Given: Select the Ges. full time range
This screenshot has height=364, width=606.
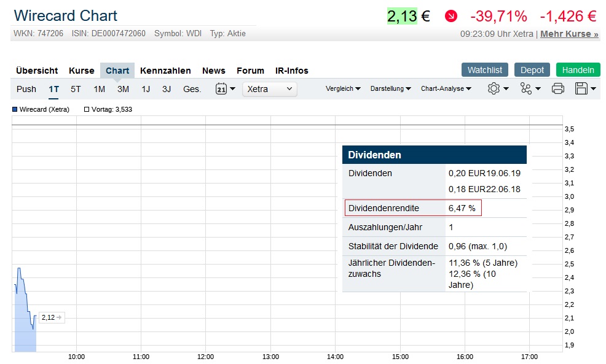Looking at the screenshot, I should pos(192,89).
